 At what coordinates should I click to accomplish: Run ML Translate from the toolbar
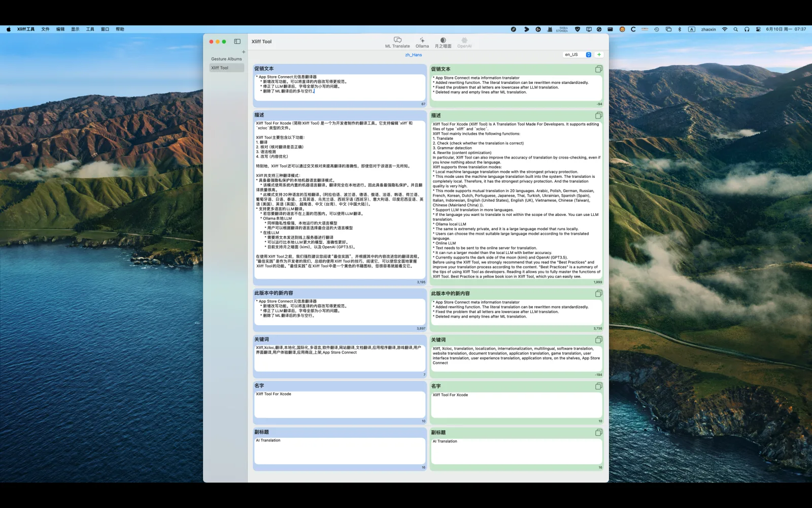(397, 43)
